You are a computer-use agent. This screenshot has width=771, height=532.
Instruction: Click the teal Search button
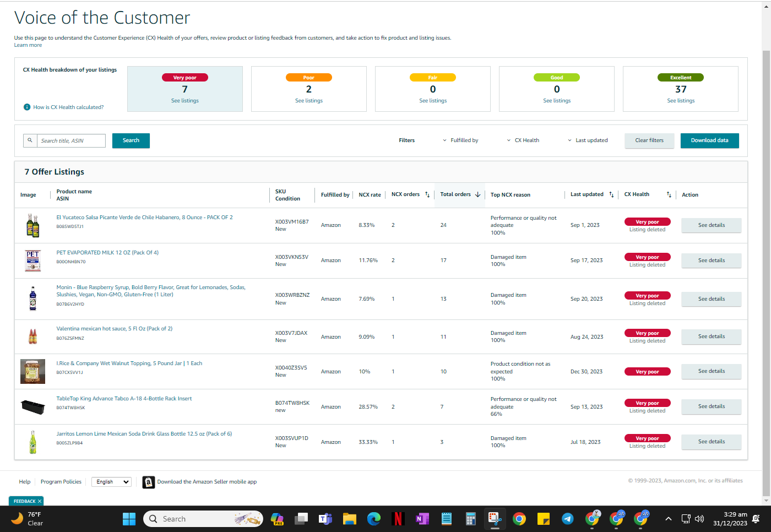click(131, 140)
